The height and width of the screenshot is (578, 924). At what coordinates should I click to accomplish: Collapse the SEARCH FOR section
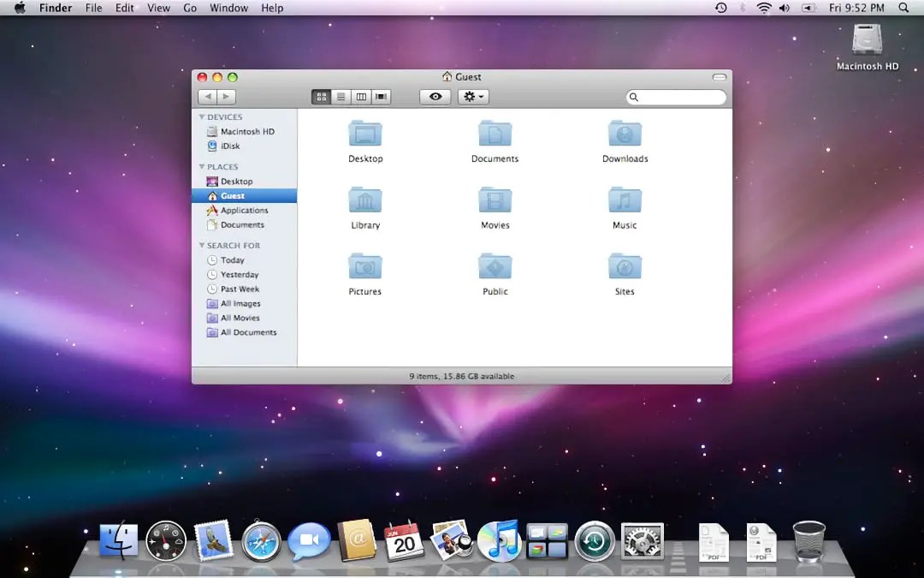202,245
